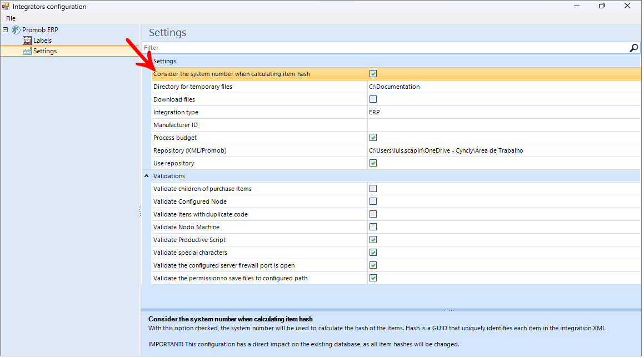The image size is (644, 358).
Task: Select 'Validate special characters' row label
Action: click(190, 253)
